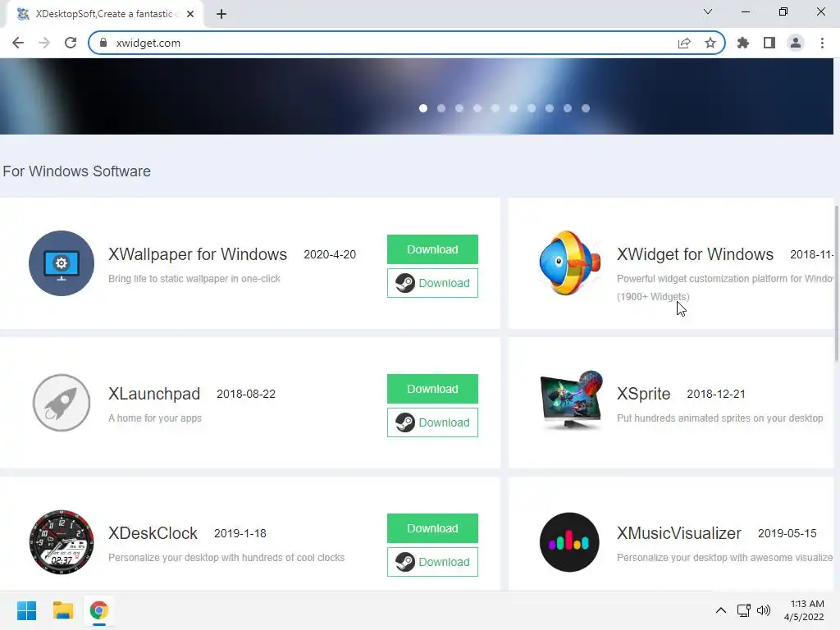Click the XSprite monitor image
Viewport: 840px width, 630px height.
[571, 400]
